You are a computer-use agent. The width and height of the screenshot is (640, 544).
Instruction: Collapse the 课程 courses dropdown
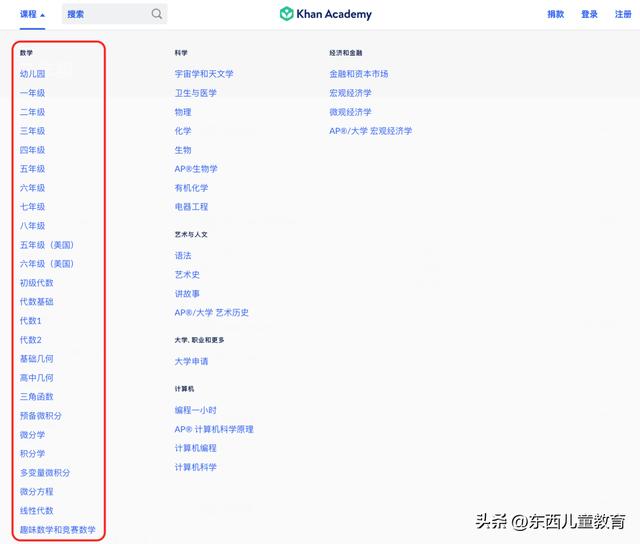pyautogui.click(x=32, y=14)
